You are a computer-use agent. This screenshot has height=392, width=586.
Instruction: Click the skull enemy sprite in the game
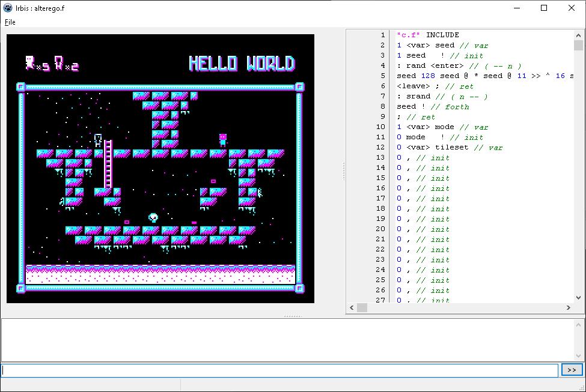coord(153,217)
